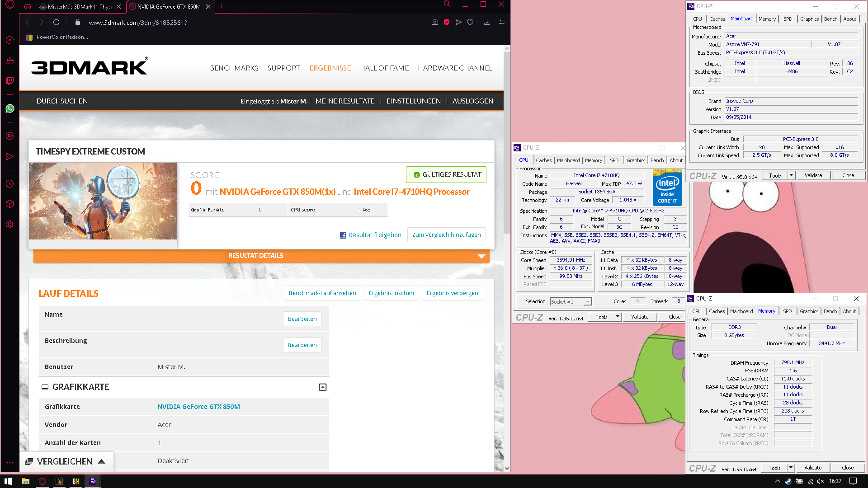The width and height of the screenshot is (868, 488).
Task: Click the Steam tray icon
Action: click(x=788, y=481)
